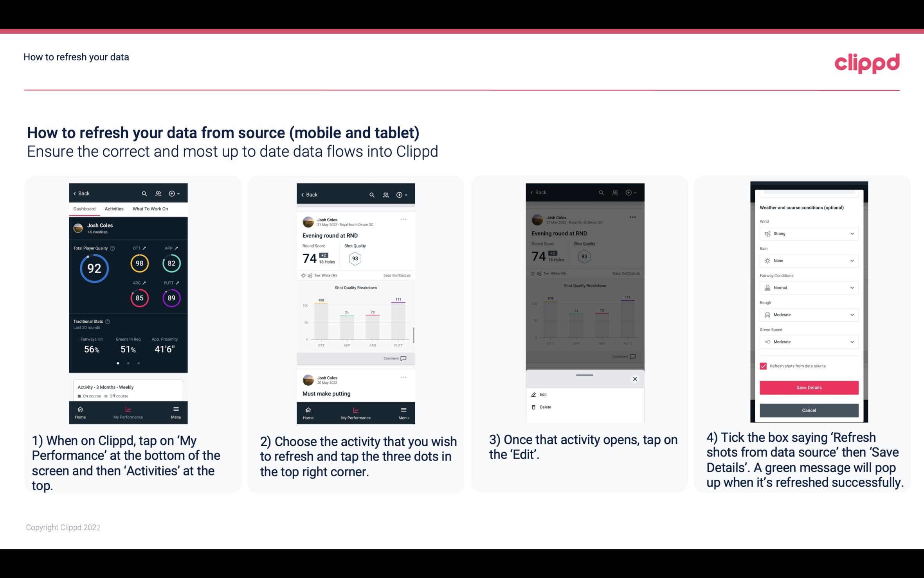Select the Activities tab at top

click(114, 208)
